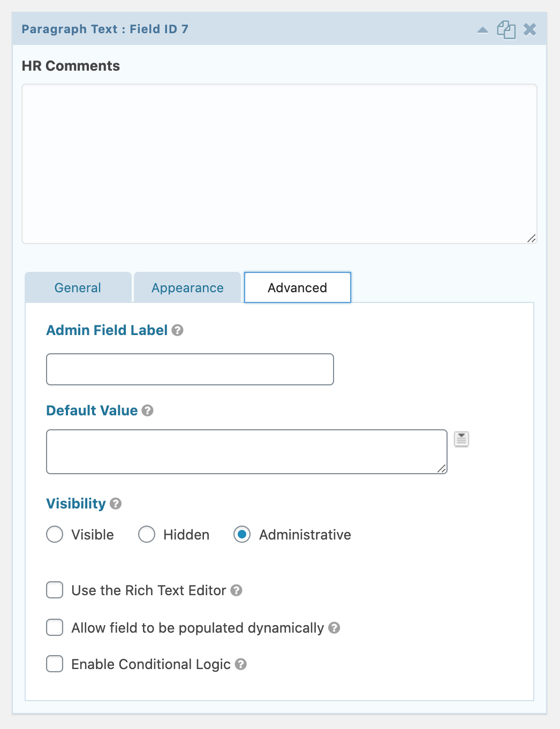This screenshot has width=560, height=729.
Task: Focus the HR Comments text area
Action: [279, 164]
